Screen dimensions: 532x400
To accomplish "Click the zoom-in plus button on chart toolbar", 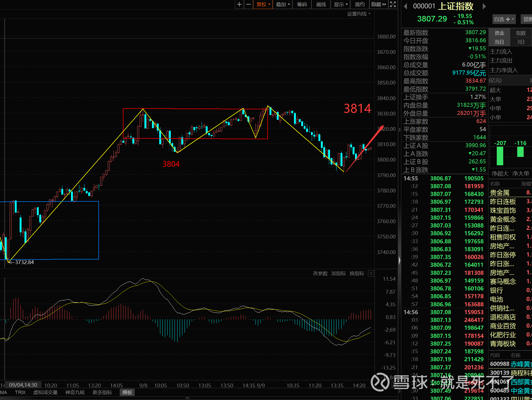I will (x=239, y=4).
